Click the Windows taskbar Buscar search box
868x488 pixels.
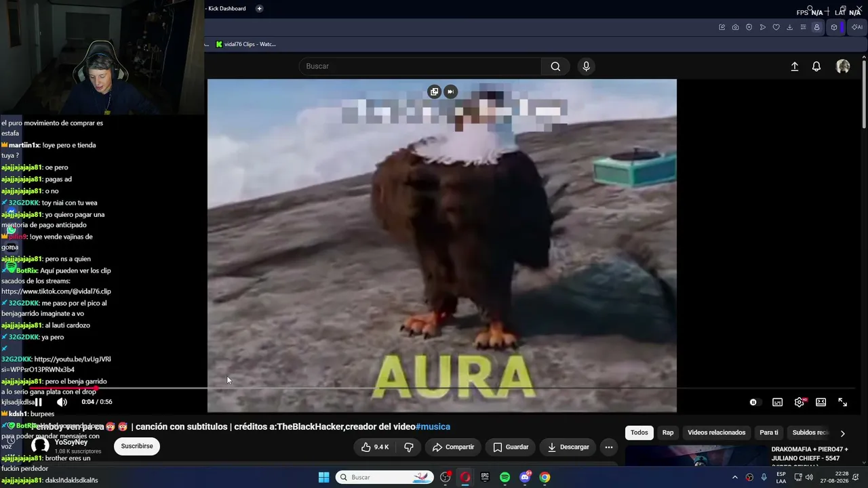pyautogui.click(x=384, y=477)
